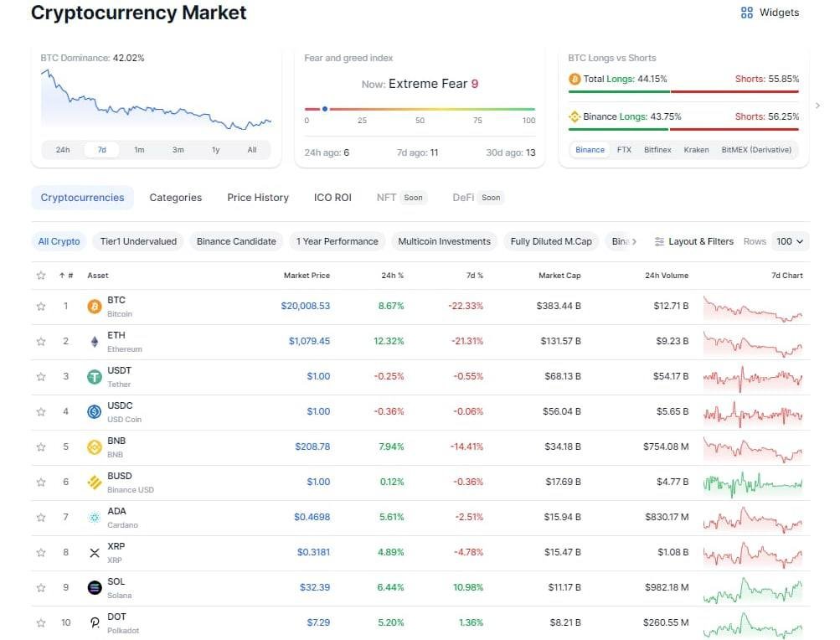
Task: Favorite ADA with its star
Action: click(x=41, y=518)
